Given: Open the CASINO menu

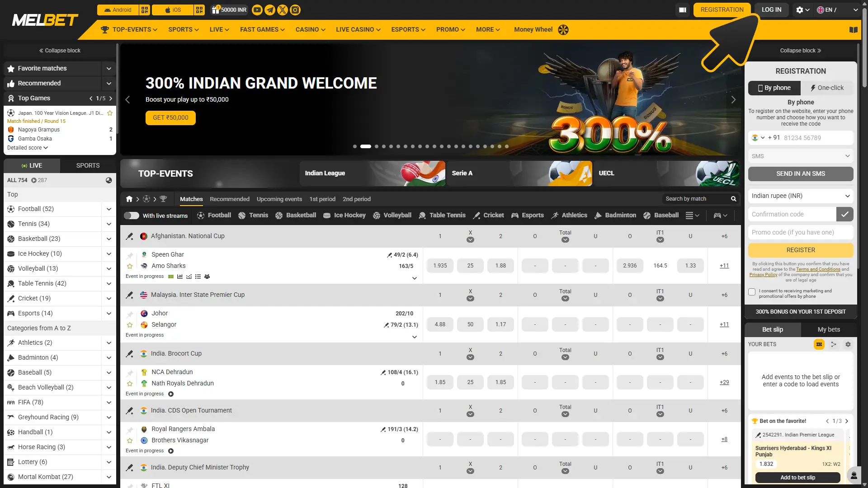Looking at the screenshot, I should 310,30.
